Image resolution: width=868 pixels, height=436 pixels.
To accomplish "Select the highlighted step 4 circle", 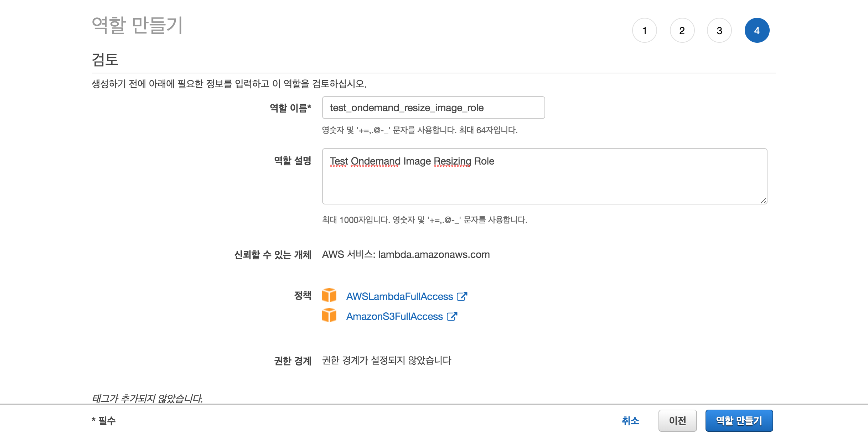I will [757, 31].
